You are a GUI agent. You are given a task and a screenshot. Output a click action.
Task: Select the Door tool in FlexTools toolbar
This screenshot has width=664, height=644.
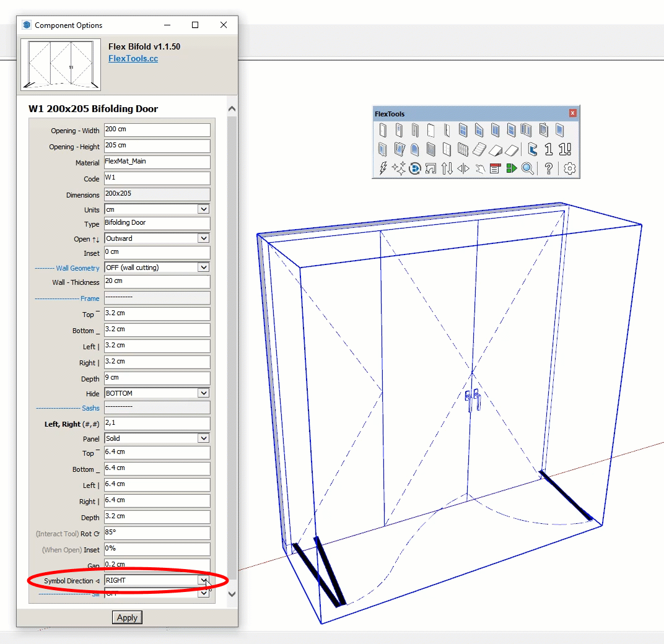click(382, 130)
